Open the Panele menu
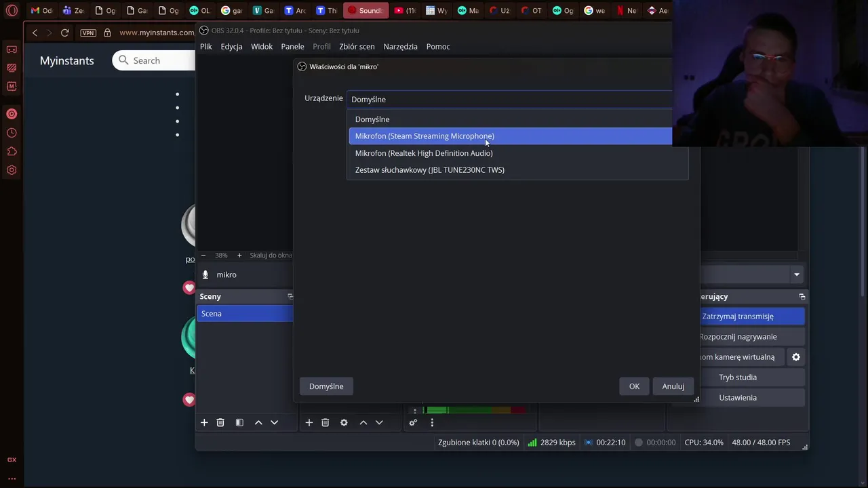The width and height of the screenshot is (868, 488). coord(292,47)
